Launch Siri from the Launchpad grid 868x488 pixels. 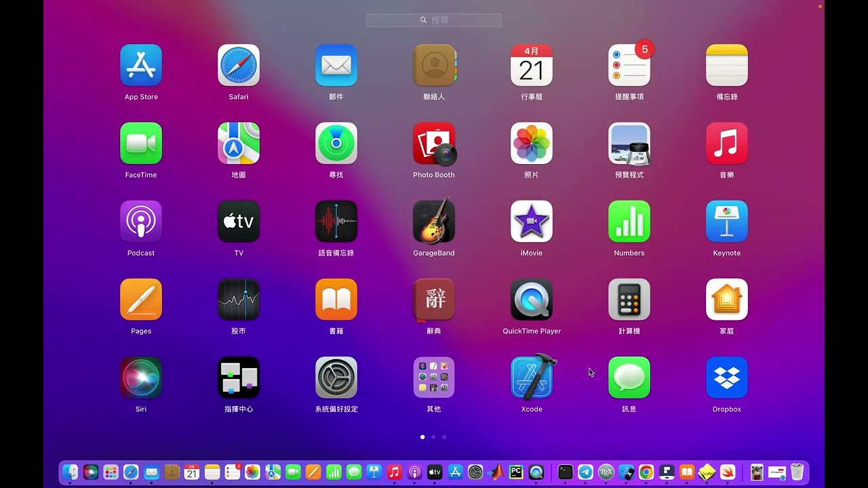(141, 377)
